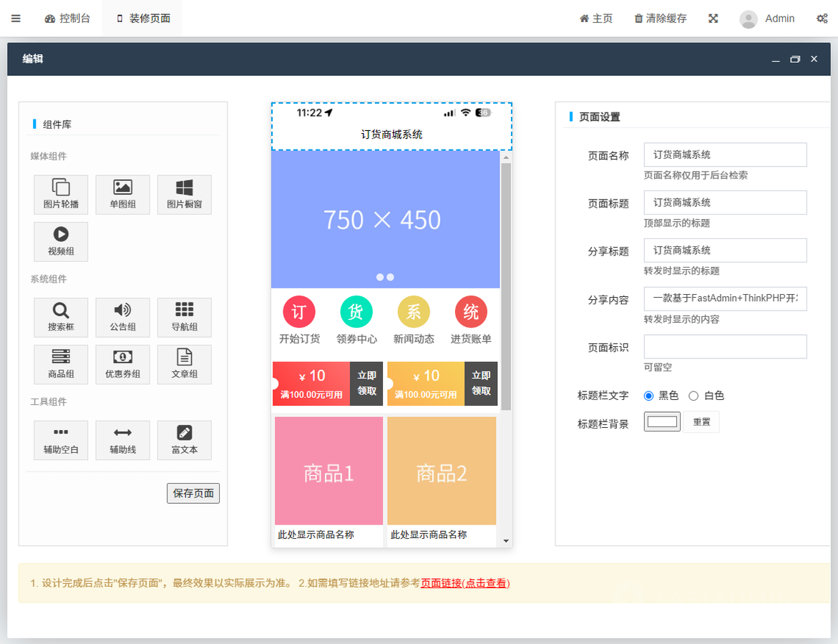Select the 单图组 single image component
The image size is (838, 644).
122,195
